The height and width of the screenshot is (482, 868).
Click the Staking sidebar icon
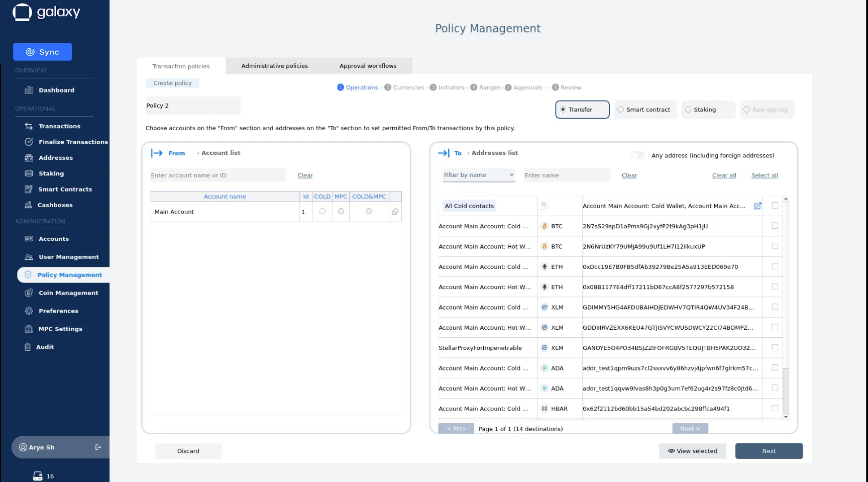[29, 173]
